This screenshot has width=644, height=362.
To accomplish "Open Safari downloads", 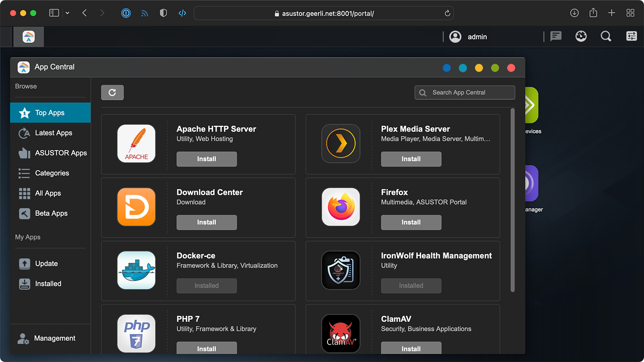I will (575, 13).
